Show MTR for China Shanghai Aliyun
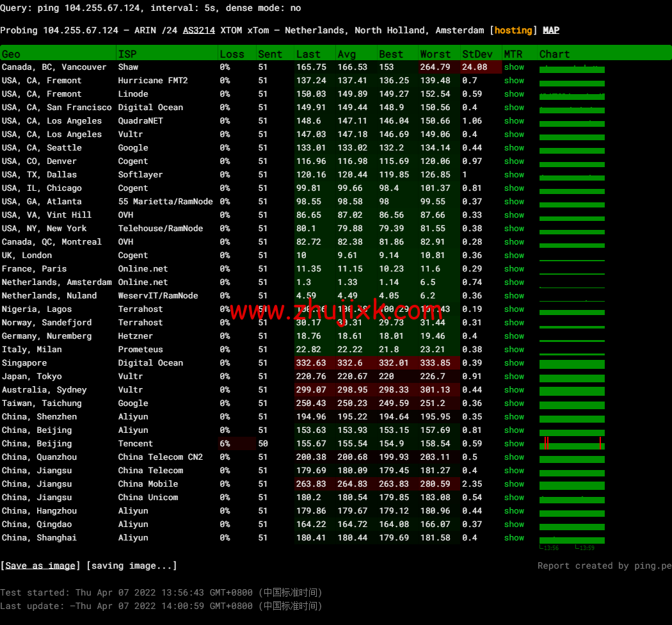672x625 pixels. click(x=513, y=538)
